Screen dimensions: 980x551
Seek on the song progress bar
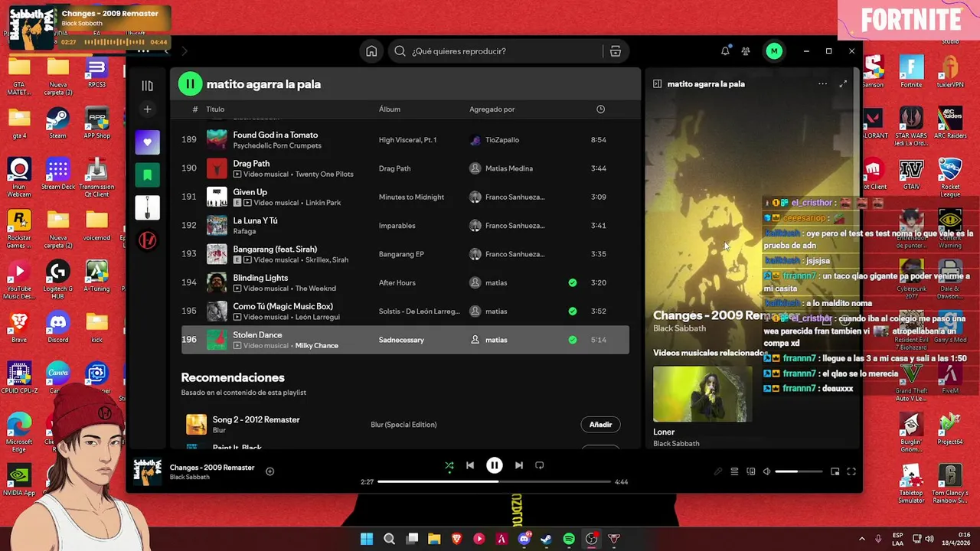494,482
